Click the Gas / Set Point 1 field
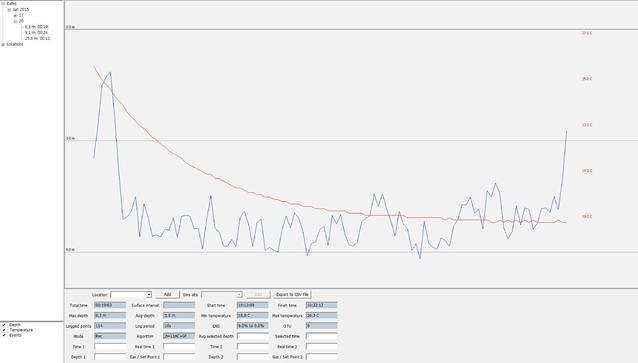 (x=179, y=357)
